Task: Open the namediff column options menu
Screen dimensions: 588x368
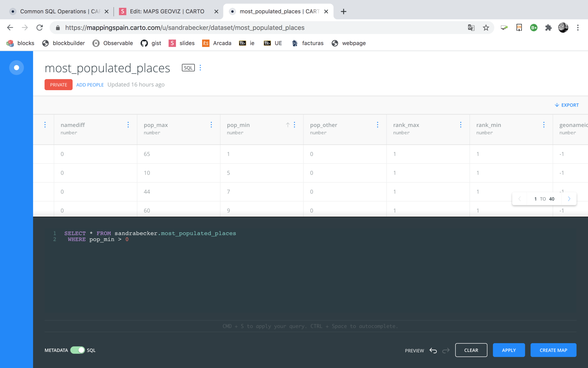Action: click(128, 125)
